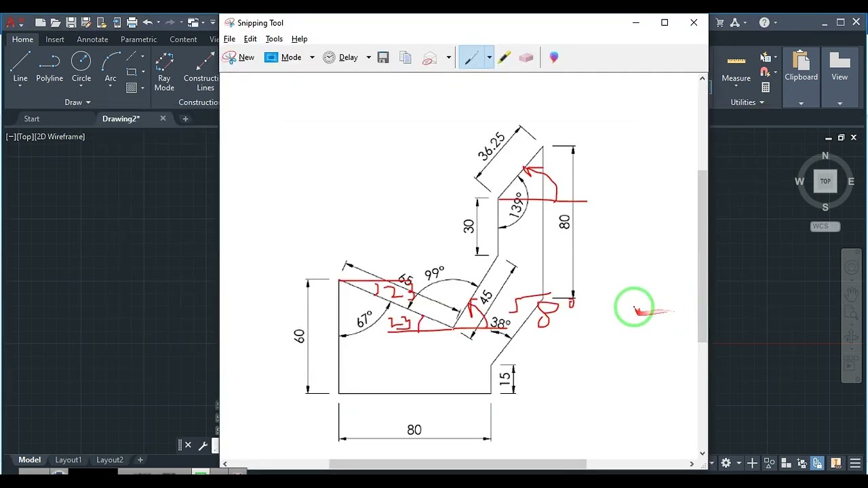Add a new drawing tab with plus
Image resolution: width=868 pixels, height=488 pixels.
click(x=185, y=119)
